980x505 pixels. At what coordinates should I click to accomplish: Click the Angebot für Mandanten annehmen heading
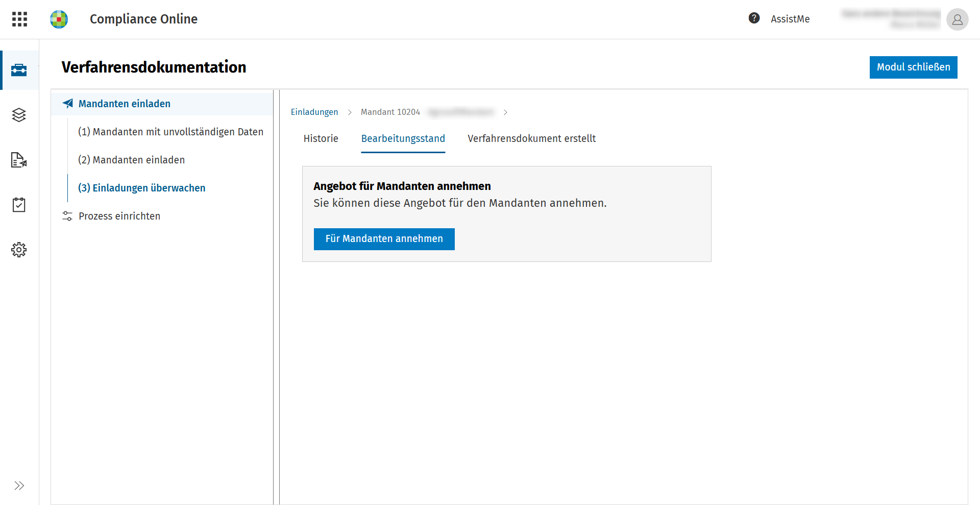click(x=402, y=186)
